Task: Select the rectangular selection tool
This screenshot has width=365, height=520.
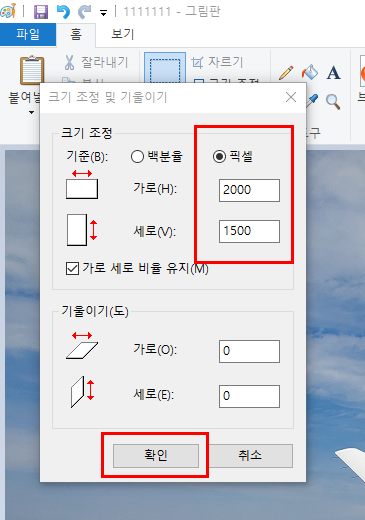Action: (165, 68)
